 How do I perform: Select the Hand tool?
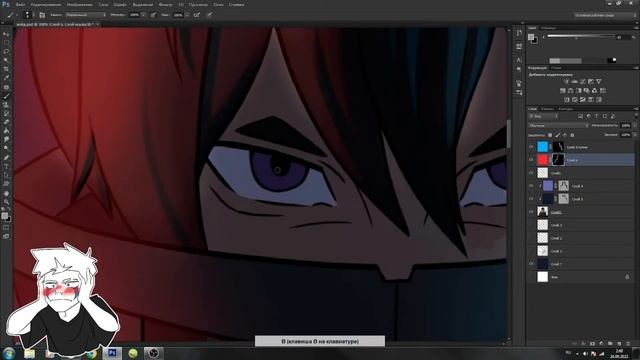(6, 193)
